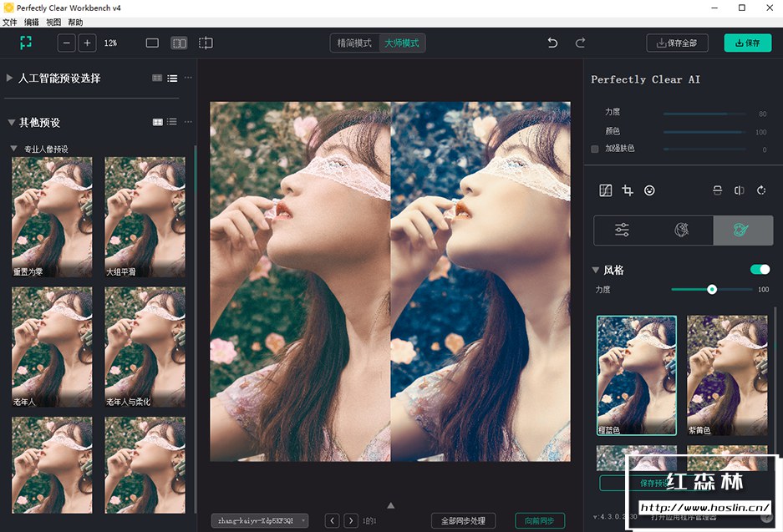Image resolution: width=783 pixels, height=532 pixels.
Task: Switch to 精简模式
Action: click(354, 43)
